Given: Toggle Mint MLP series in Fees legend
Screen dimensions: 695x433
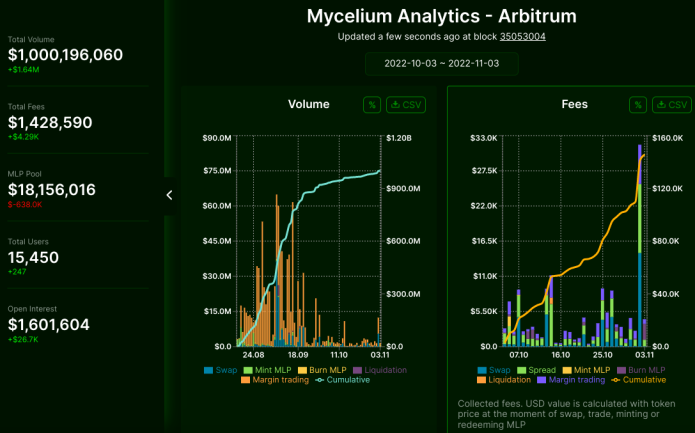Looking at the screenshot, I should [x=586, y=370].
